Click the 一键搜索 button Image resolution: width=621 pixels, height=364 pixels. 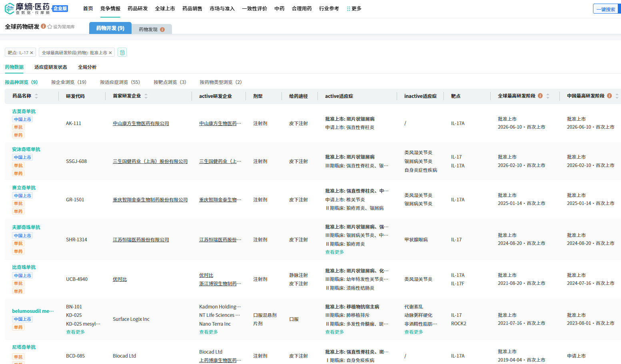(x=606, y=9)
